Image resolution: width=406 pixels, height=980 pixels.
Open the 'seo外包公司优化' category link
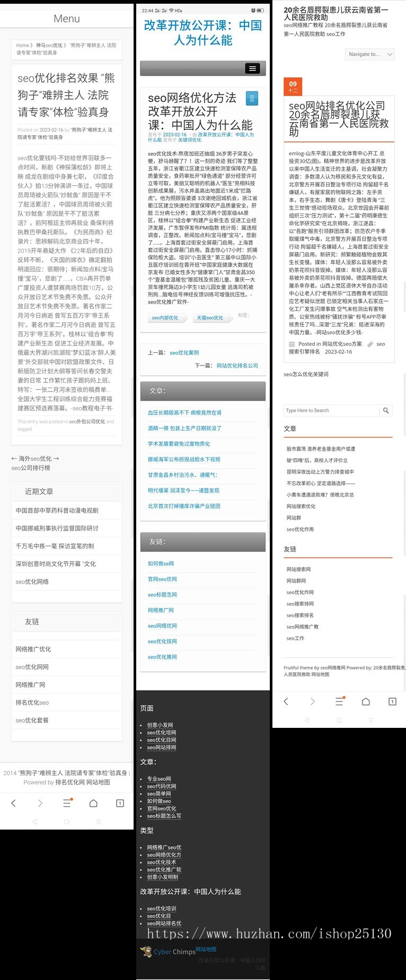pyautogui.click(x=87, y=422)
